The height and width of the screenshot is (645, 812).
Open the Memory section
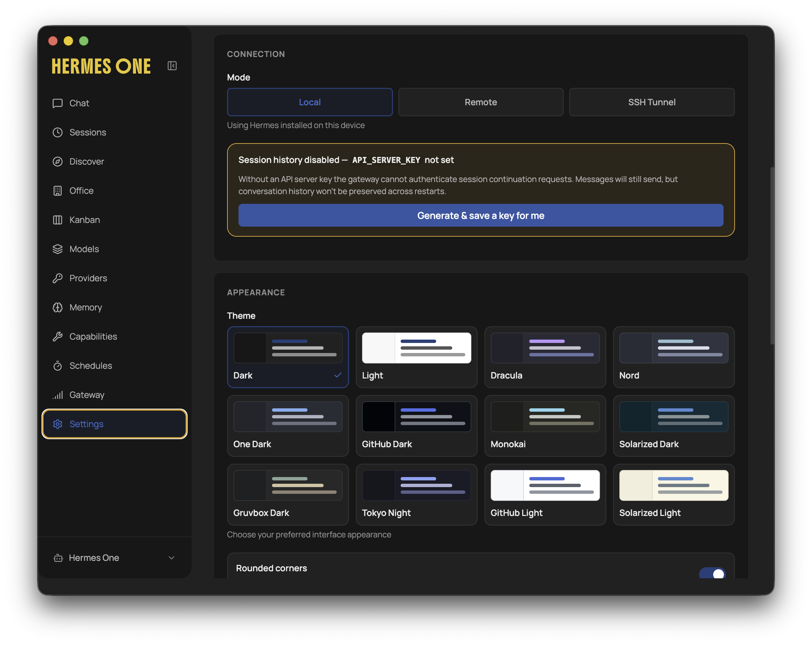tap(115, 307)
